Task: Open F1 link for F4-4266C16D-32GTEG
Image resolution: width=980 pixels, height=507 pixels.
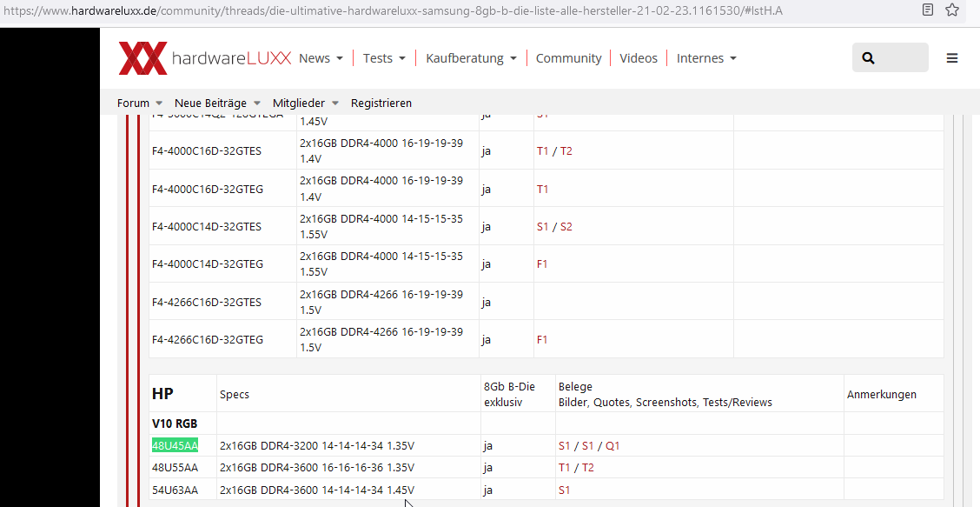Action: [542, 340]
